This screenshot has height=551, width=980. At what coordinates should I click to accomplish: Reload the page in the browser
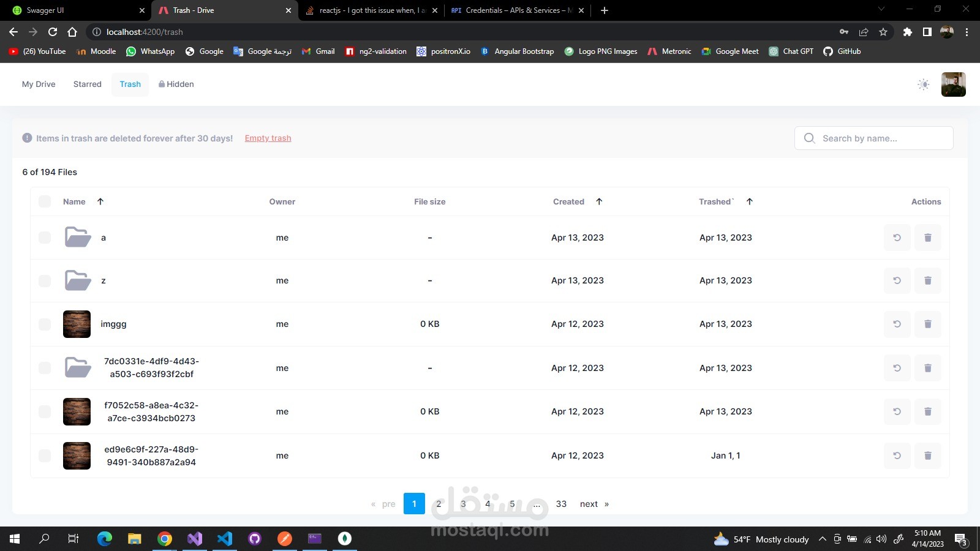point(53,32)
